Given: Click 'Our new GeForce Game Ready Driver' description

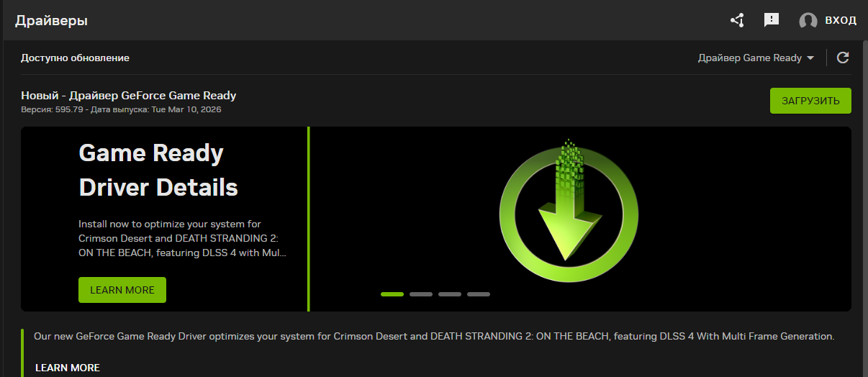Looking at the screenshot, I should pos(434,336).
